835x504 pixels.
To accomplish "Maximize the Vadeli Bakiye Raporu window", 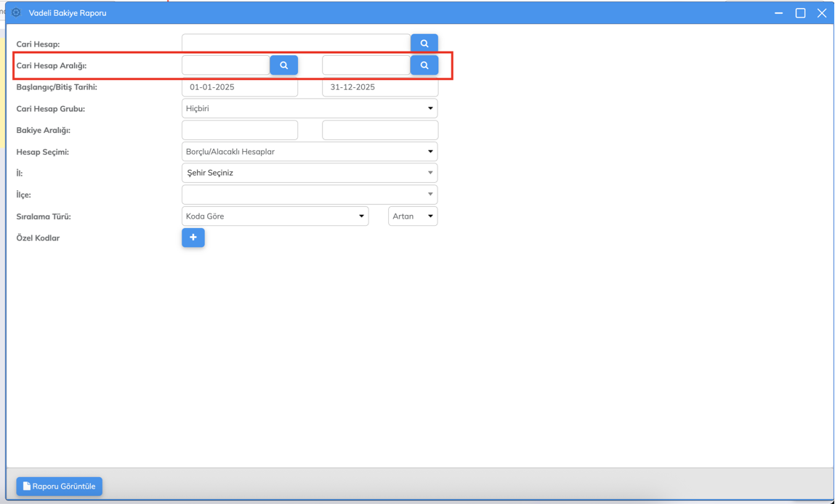I will coord(800,13).
